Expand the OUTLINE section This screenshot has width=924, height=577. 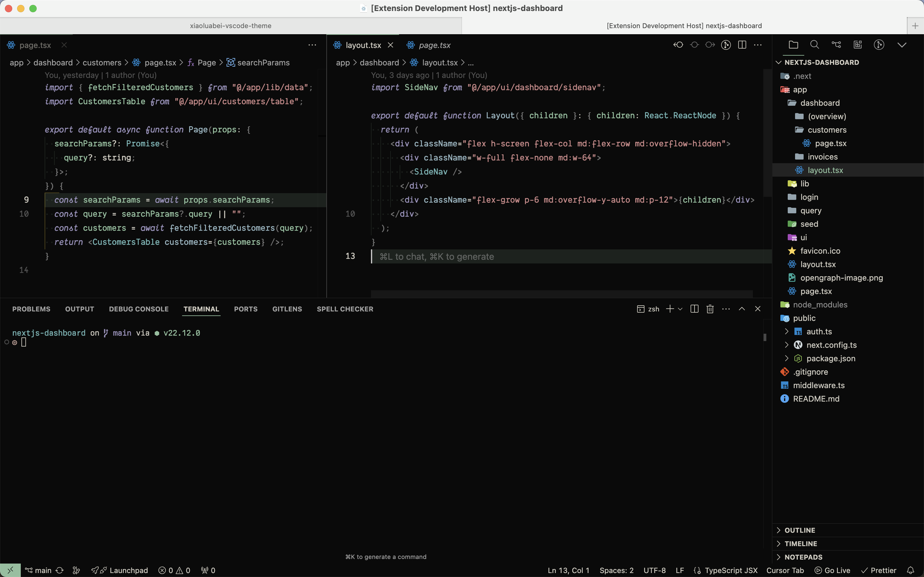(800, 530)
